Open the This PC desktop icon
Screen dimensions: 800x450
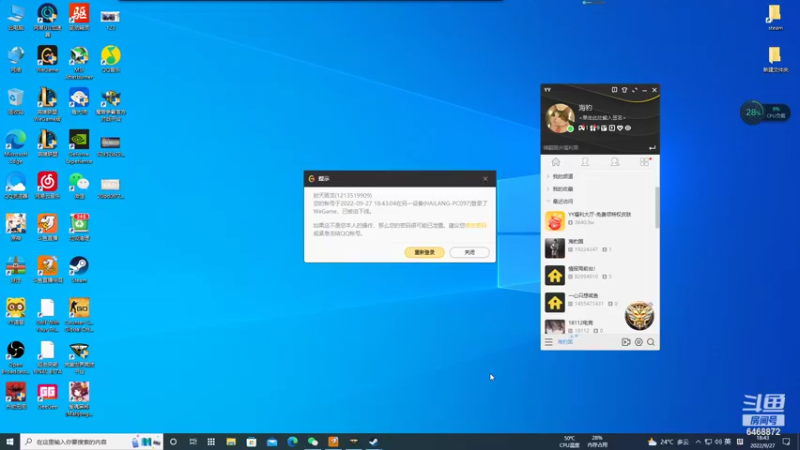tap(16, 17)
